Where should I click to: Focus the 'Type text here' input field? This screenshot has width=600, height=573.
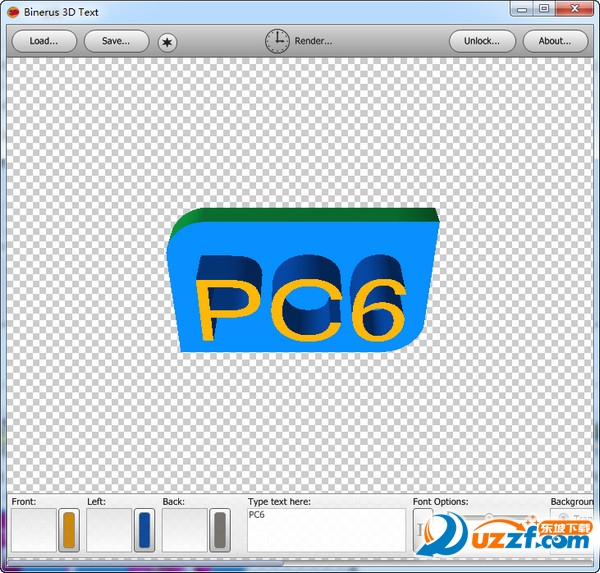326,529
